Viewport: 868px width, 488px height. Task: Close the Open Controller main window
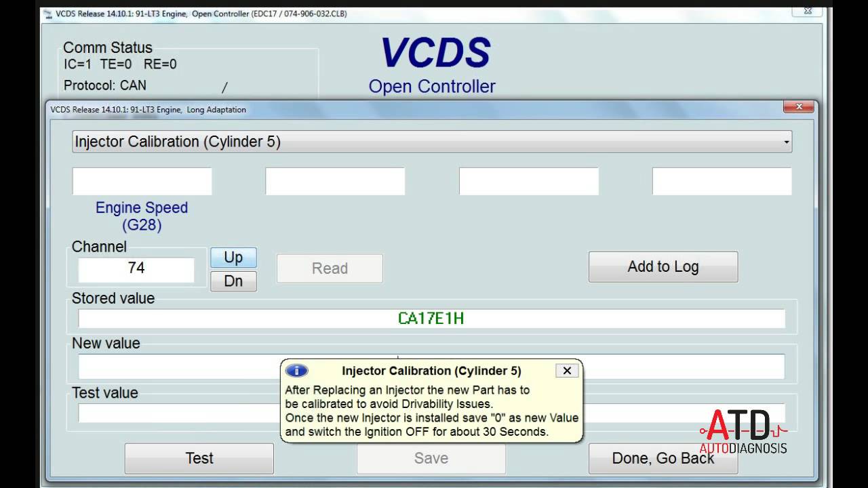tap(807, 11)
